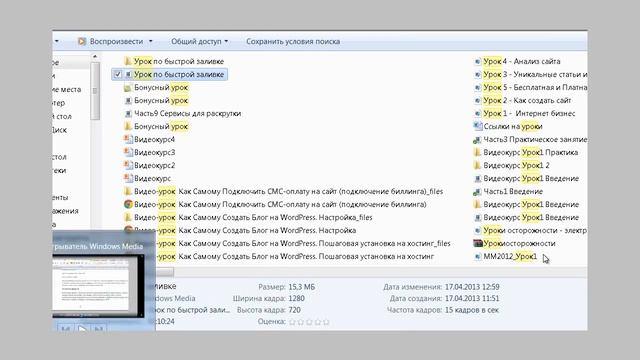Click Сохранить условия поиска
640x360 pixels.
pos(293,41)
